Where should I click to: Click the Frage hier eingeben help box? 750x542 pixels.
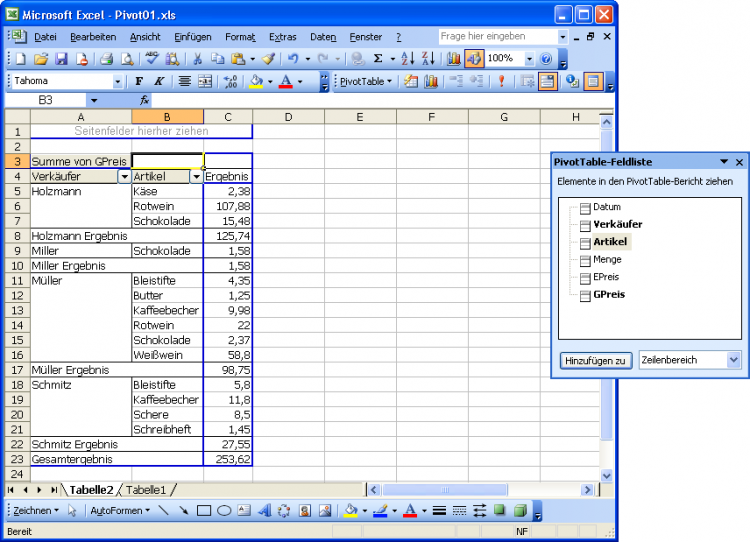[x=500, y=36]
